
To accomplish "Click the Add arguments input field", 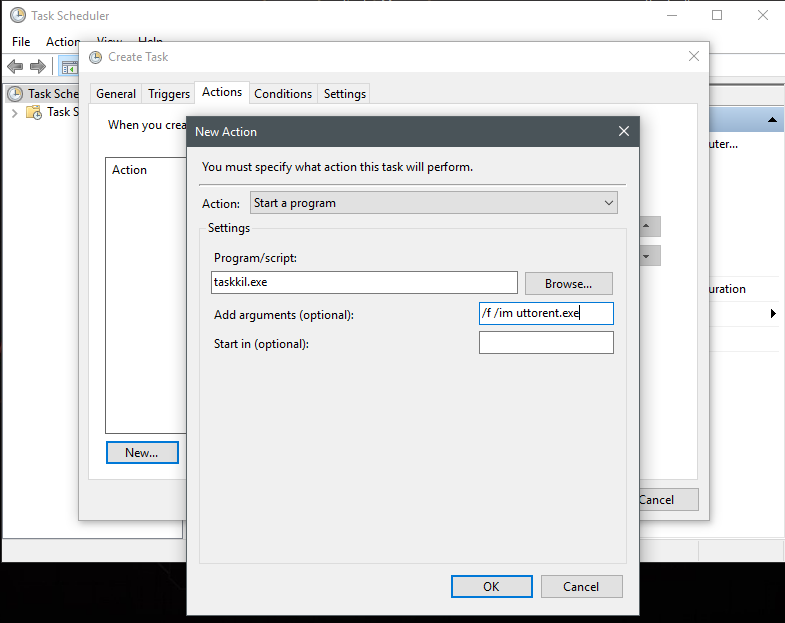I will point(546,314).
